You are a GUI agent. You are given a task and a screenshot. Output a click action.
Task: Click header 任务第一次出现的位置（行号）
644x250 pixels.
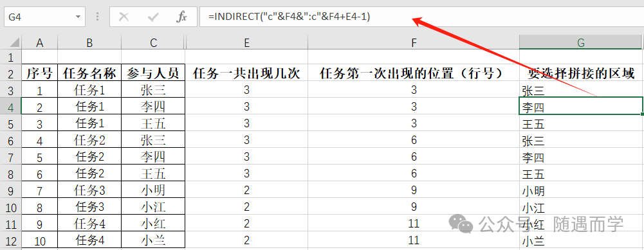(414, 73)
